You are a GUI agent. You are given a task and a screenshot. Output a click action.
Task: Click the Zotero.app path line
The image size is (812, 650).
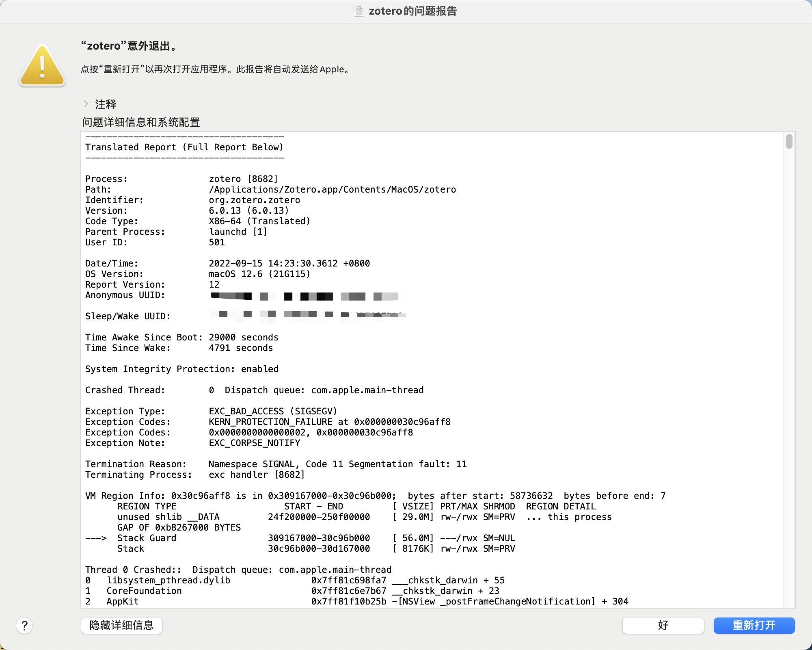[332, 189]
